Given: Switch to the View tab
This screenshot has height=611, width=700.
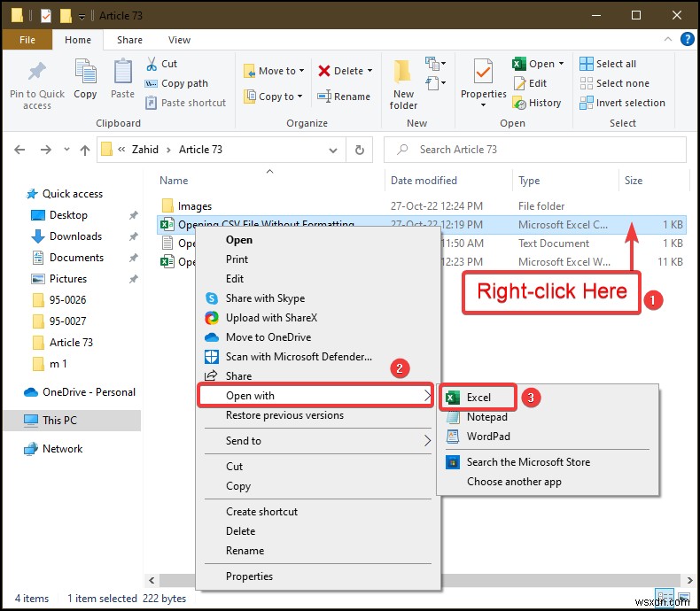Looking at the screenshot, I should point(179,40).
